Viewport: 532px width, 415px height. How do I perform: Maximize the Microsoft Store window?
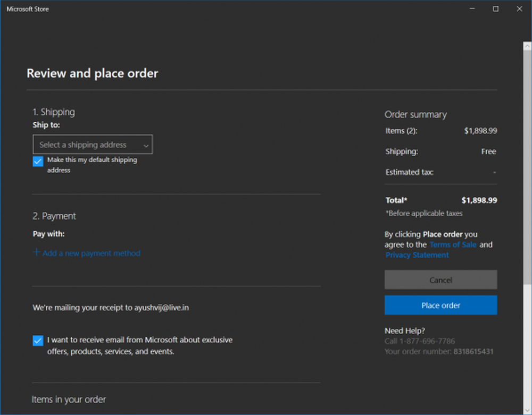pyautogui.click(x=496, y=9)
